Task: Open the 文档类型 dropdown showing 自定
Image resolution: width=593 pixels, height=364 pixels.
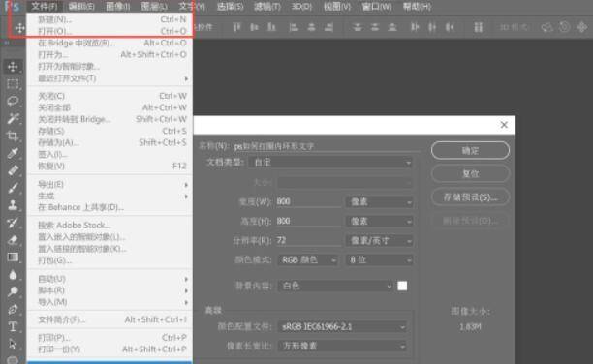Action: click(x=330, y=163)
